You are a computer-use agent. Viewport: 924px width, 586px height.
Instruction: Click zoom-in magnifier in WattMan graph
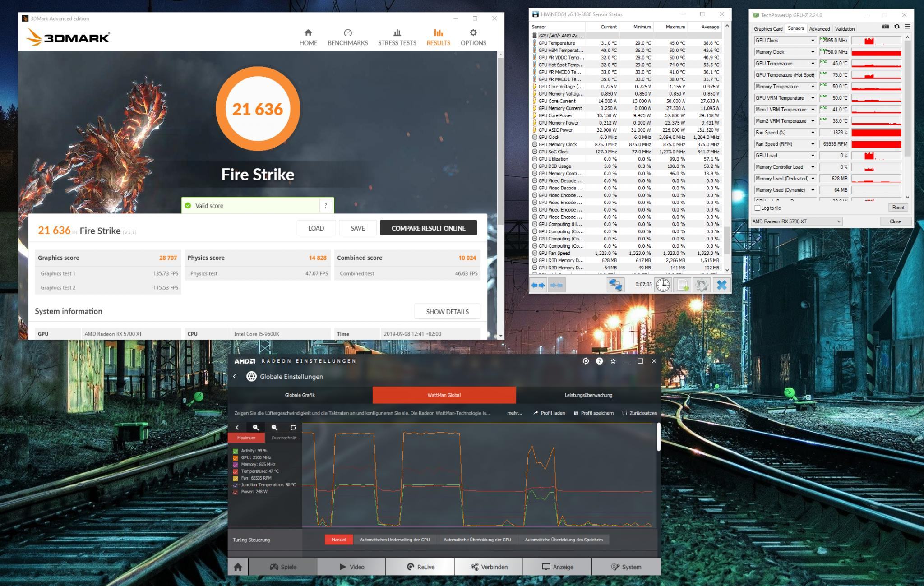click(x=256, y=427)
